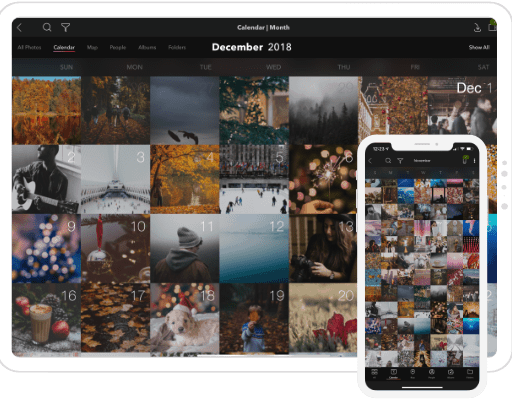
Task: Tap the People tab in phone bottom bar
Action: pos(432,373)
